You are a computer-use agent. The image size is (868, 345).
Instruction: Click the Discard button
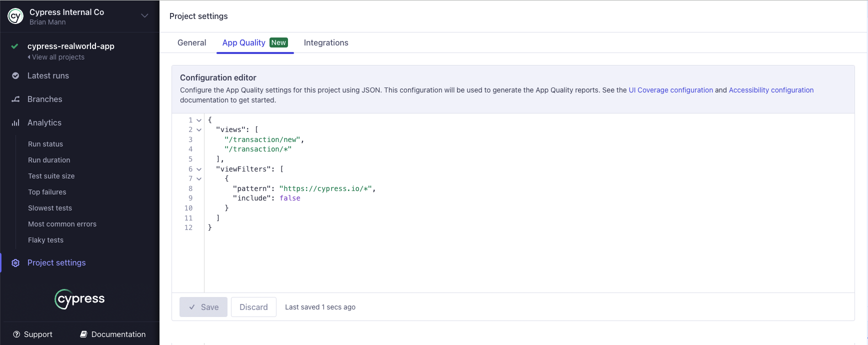pos(253,307)
